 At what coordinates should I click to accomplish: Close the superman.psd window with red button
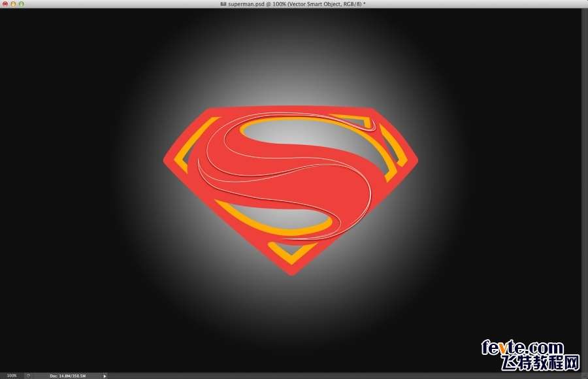point(5,4)
